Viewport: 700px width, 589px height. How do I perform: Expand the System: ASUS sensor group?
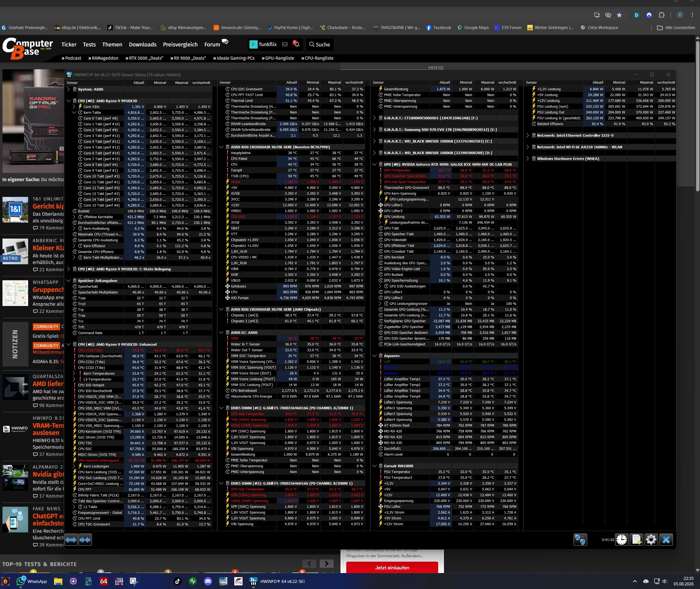(x=68, y=89)
